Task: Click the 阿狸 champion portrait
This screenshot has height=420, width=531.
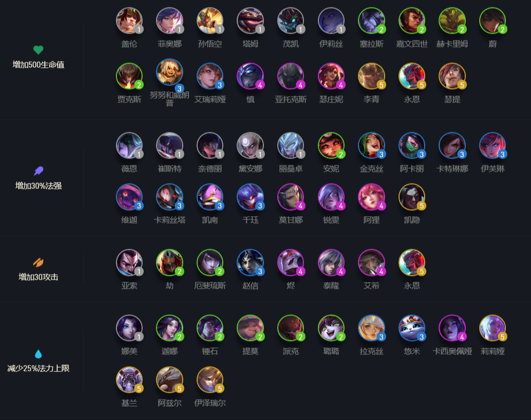Action: tap(371, 197)
